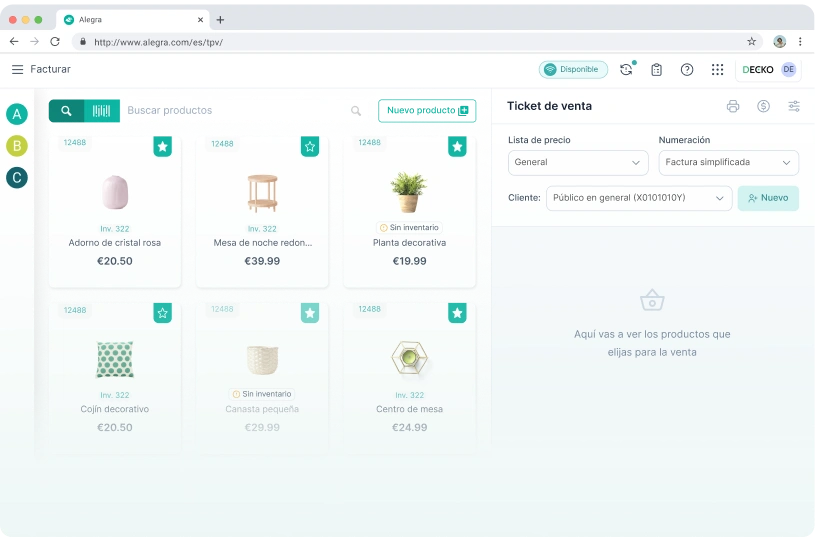
Task: Open the clipboard icon in header
Action: point(657,69)
